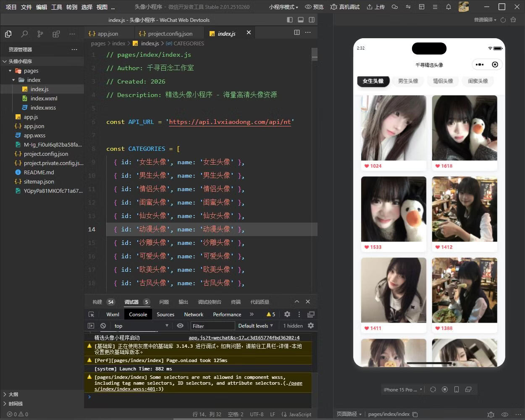This screenshot has height=420, width=525.
Task: Click the split editor icon
Action: (x=297, y=32)
